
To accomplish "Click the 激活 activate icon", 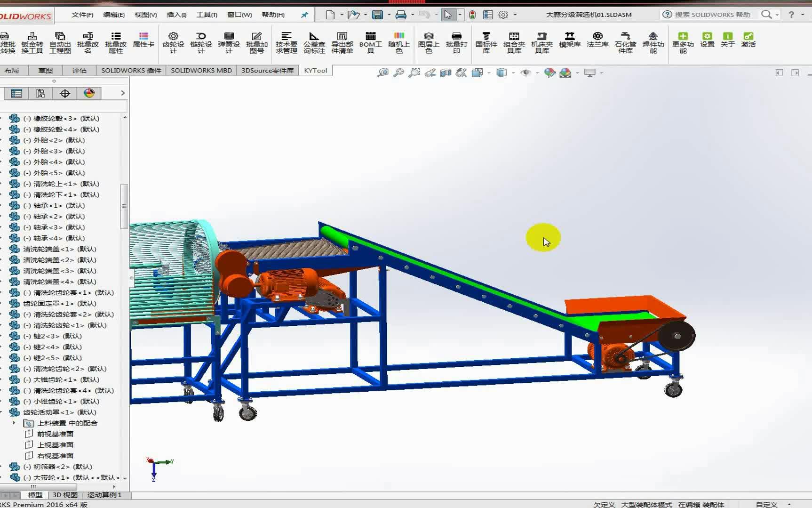I will click(748, 40).
